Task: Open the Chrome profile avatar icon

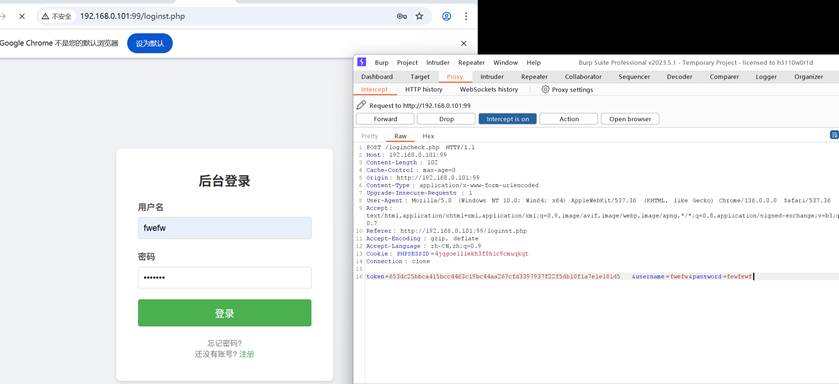Action: pyautogui.click(x=446, y=17)
